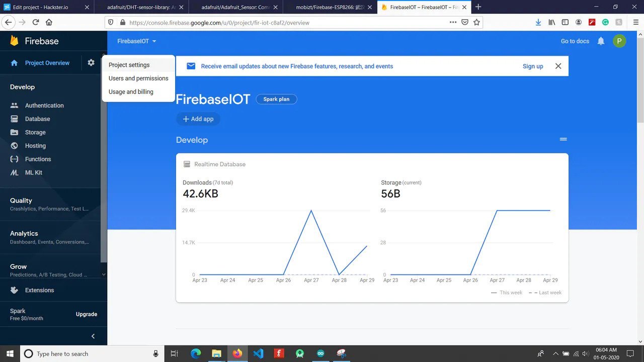This screenshot has height=362, width=644.
Task: Open the green P account avatar
Action: coord(619,41)
